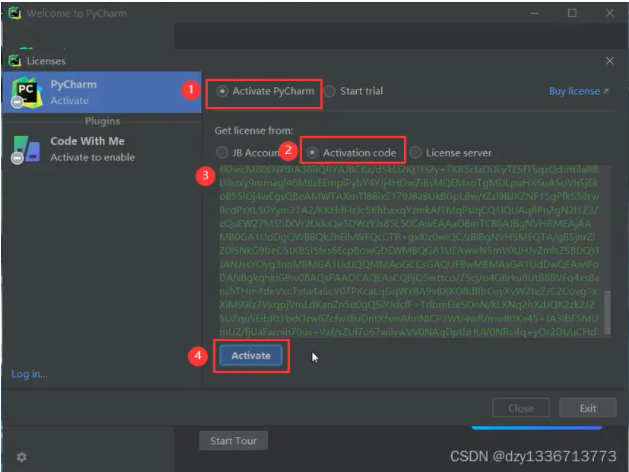Open the Buy license link

578,91
